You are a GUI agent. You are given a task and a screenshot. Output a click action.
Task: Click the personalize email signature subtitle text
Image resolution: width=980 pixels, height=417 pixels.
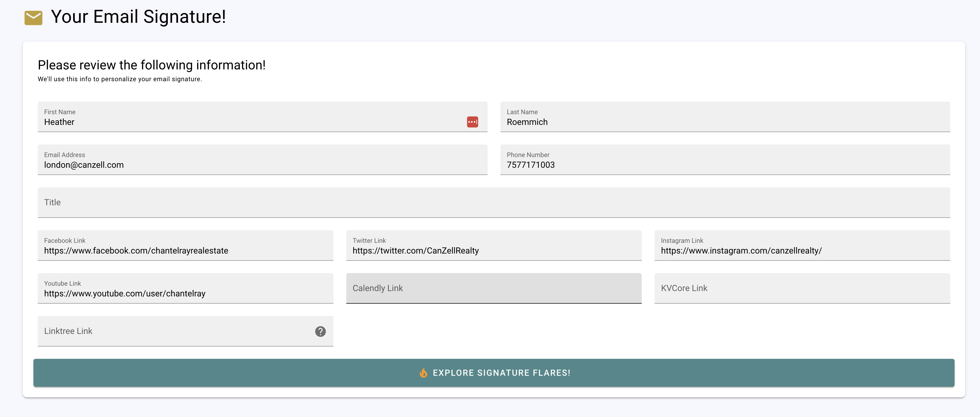click(x=120, y=79)
